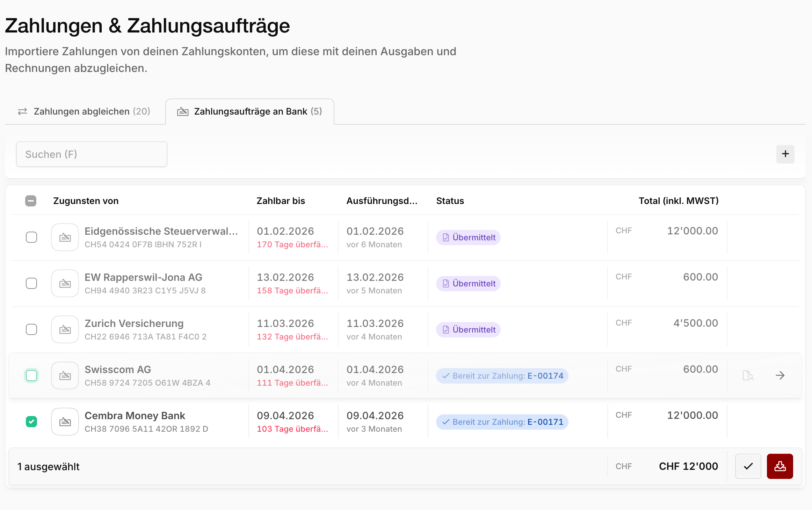This screenshot has height=510, width=812.
Task: Sort by Zugunsten von column header
Action: click(86, 201)
